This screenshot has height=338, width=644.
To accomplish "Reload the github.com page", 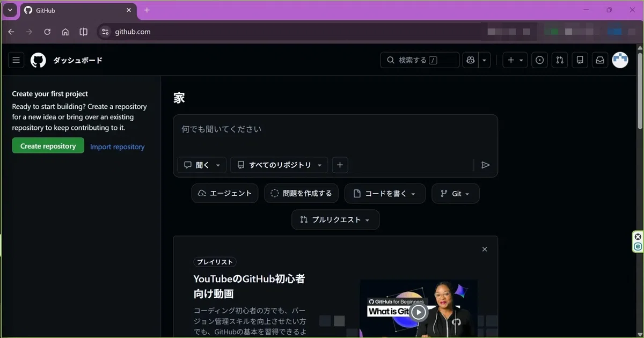I will (x=47, y=32).
